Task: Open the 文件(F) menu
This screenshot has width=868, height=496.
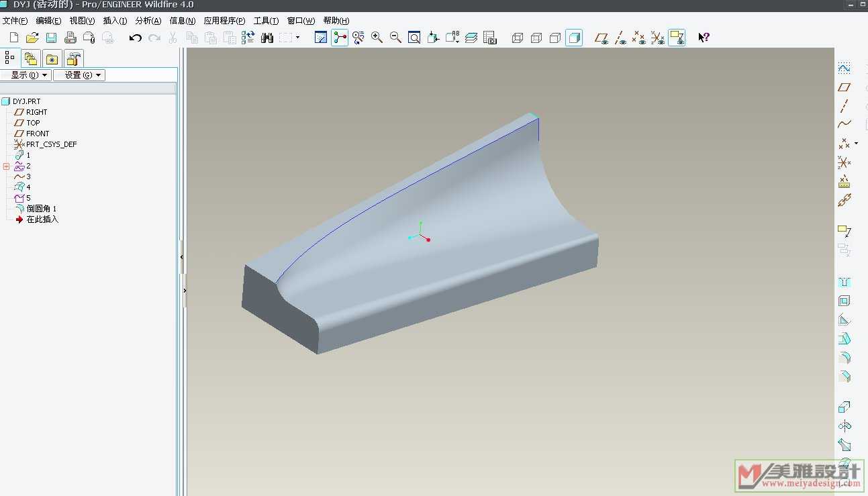Action: pyautogui.click(x=15, y=21)
